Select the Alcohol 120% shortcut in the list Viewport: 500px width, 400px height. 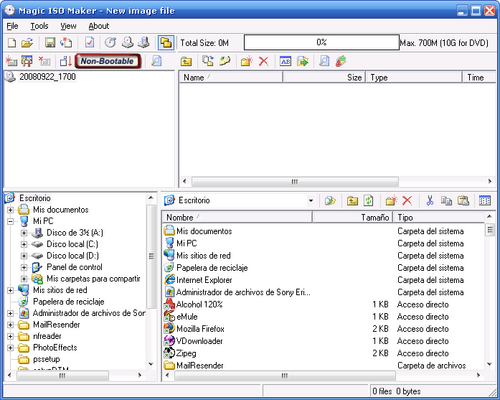199,305
